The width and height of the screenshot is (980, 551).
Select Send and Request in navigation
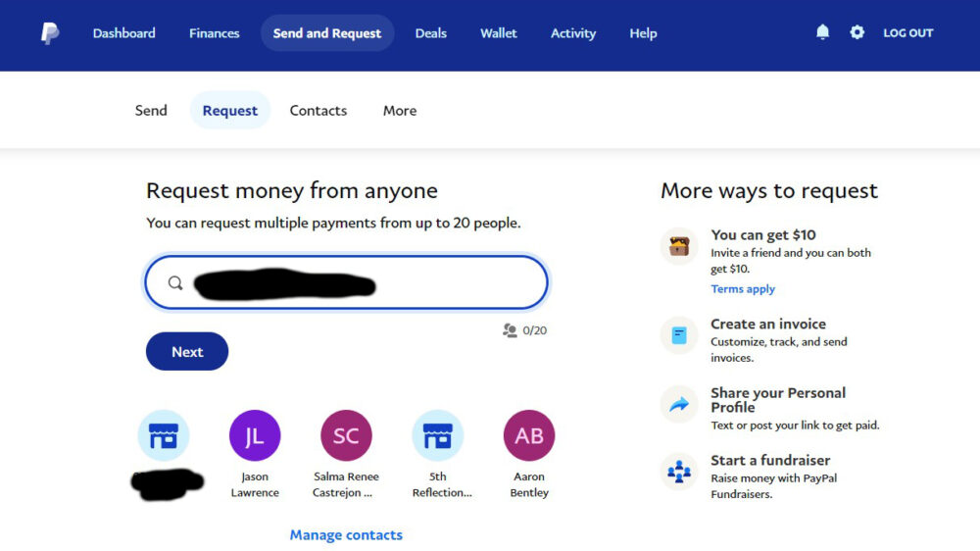327,33
